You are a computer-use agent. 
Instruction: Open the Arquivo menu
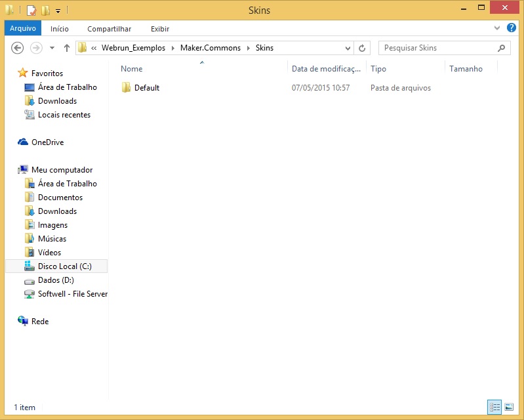pos(22,28)
